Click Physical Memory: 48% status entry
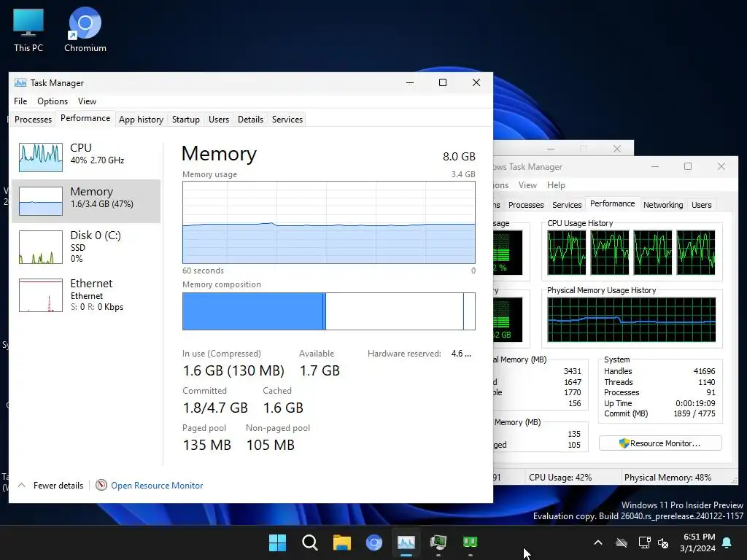This screenshot has height=560, width=747. 667,477
